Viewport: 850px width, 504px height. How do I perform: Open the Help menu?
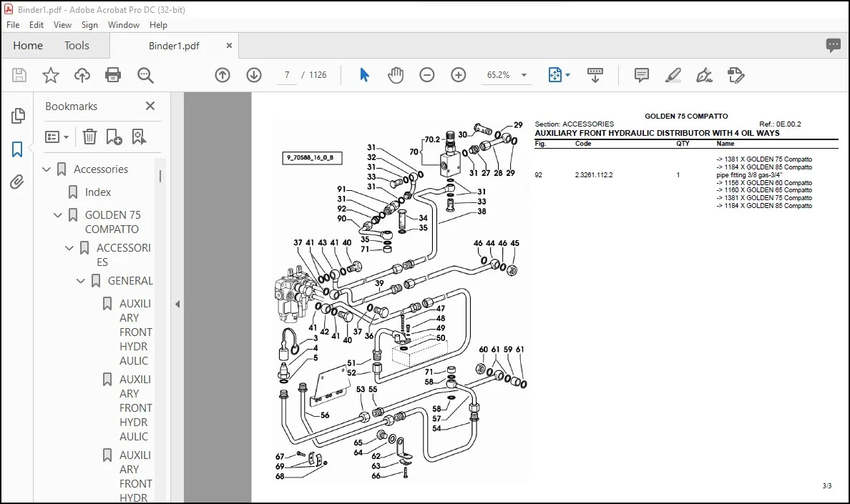click(x=158, y=25)
